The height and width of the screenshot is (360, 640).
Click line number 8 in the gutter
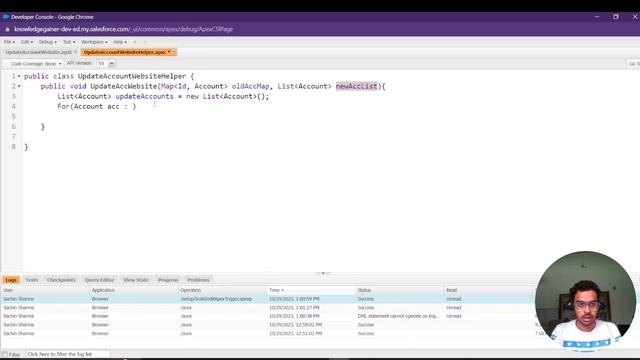[x=13, y=147]
